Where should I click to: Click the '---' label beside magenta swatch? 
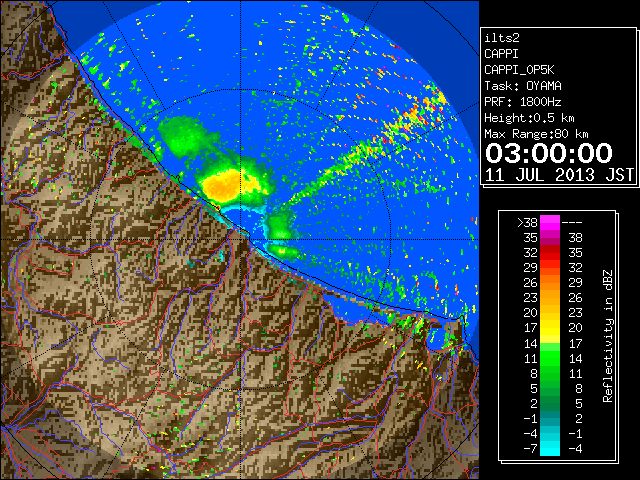tap(572, 223)
